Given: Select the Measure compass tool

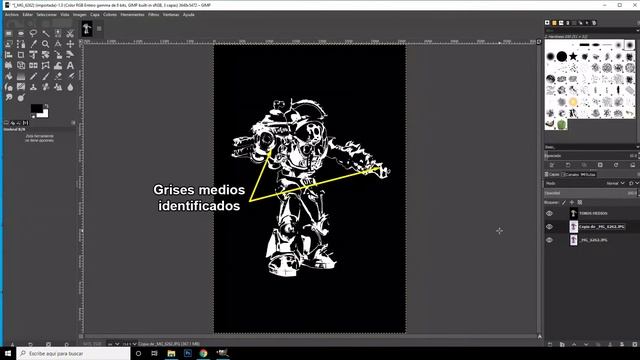Looking at the screenshot, I should click(58, 44).
